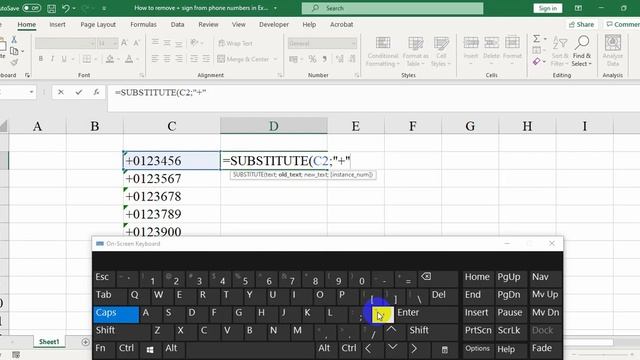The image size is (640, 360).
Task: Toggle the ScrLk key on on-screen keyboard
Action: [509, 330]
